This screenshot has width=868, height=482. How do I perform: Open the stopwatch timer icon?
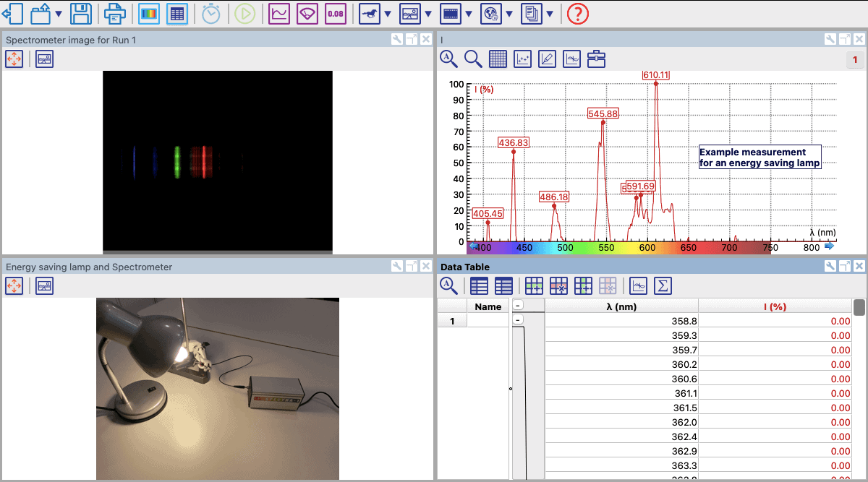(x=211, y=13)
